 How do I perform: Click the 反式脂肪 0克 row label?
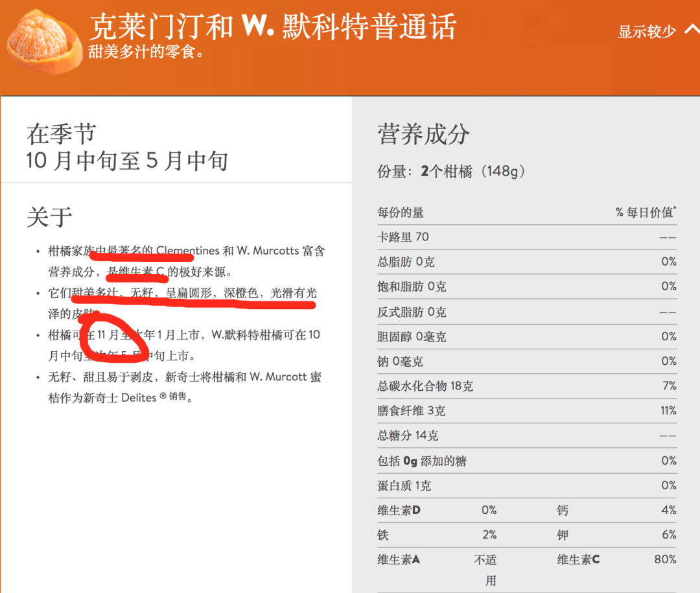(412, 312)
